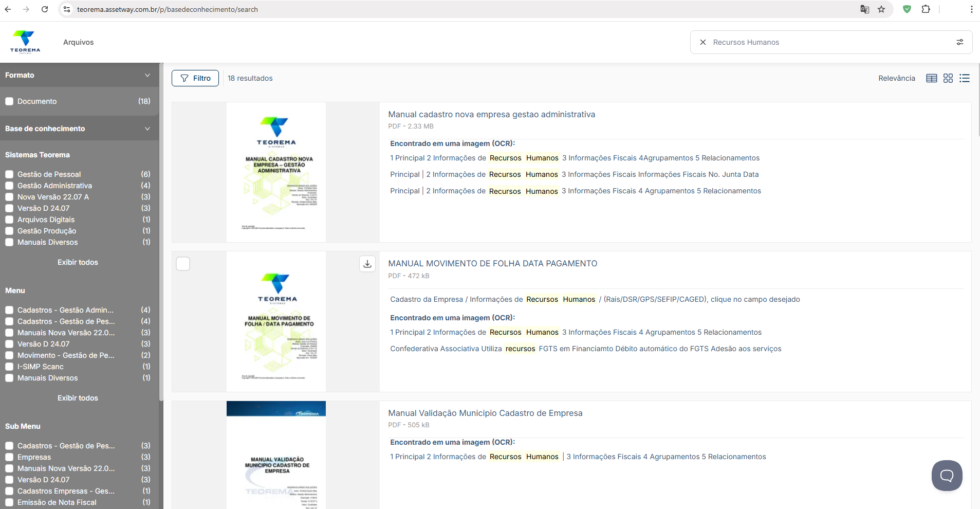
Task: Check Versão D 24.07 under Sistemas Teorema
Action: point(9,208)
